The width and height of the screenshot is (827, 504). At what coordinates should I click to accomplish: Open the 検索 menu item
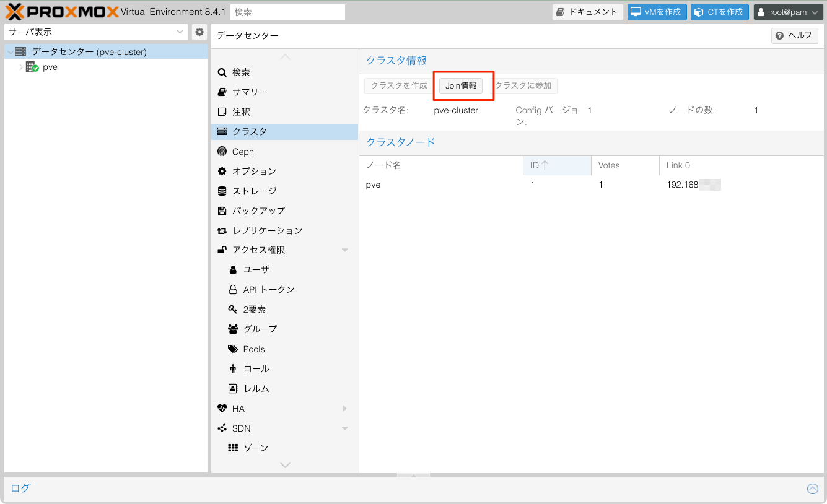[284, 72]
